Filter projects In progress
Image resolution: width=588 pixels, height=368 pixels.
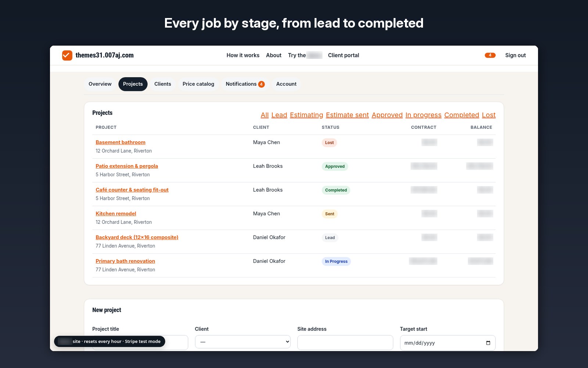point(423,115)
